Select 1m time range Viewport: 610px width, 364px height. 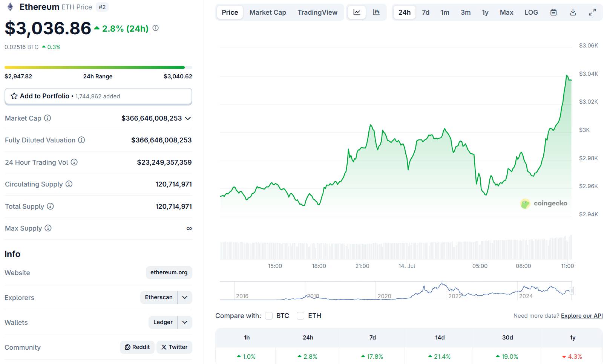coord(445,12)
